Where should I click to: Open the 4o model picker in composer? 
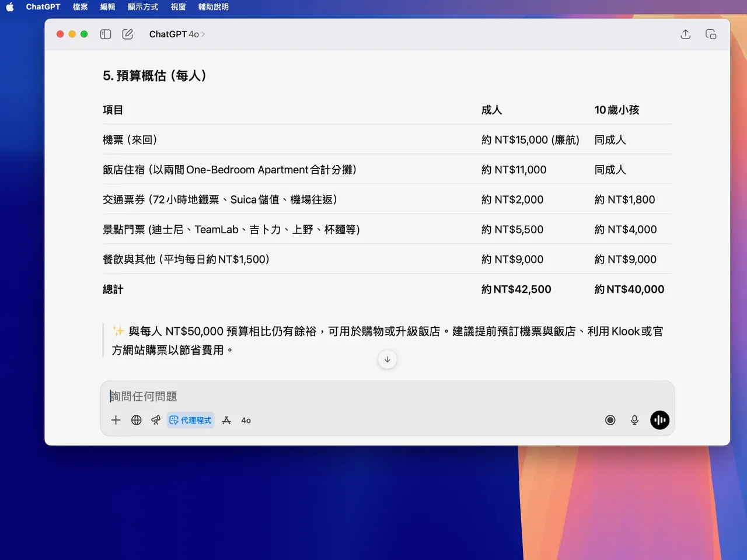(x=246, y=420)
